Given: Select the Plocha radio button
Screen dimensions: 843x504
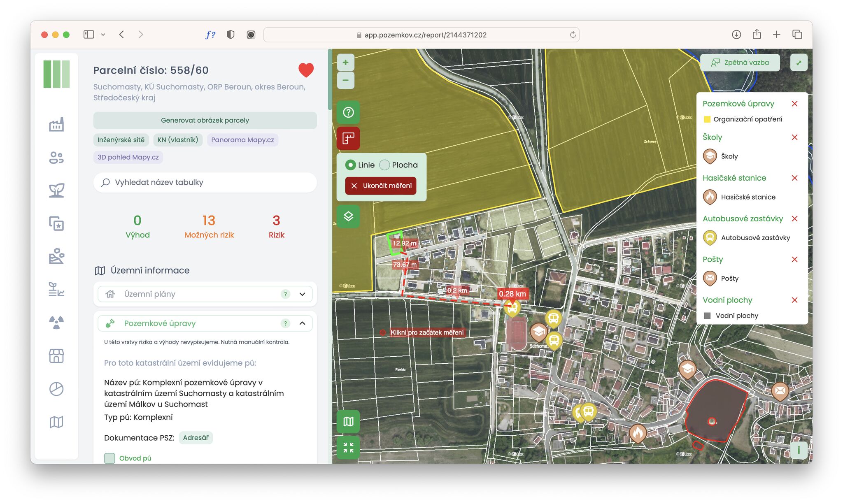Looking at the screenshot, I should click(x=384, y=165).
